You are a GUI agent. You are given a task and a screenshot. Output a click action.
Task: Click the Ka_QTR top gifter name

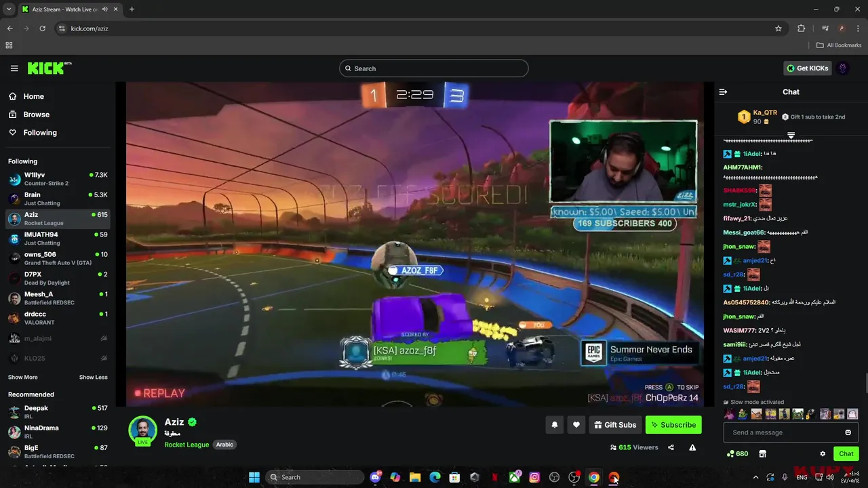pyautogui.click(x=765, y=113)
